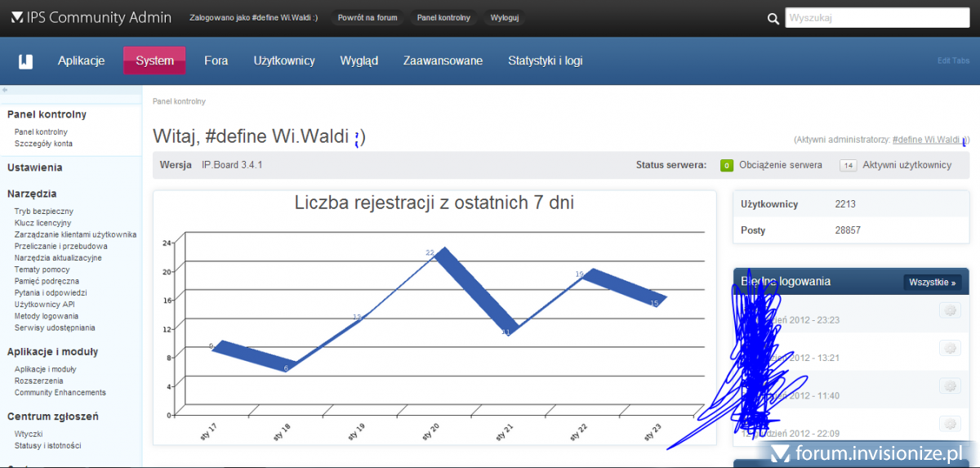Click the active users count badge
This screenshot has height=468, width=980.
click(849, 165)
